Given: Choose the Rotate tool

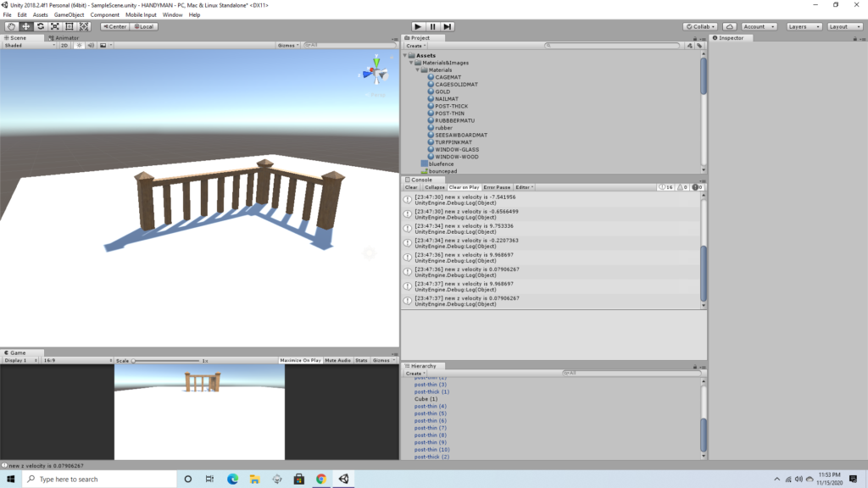Looking at the screenshot, I should tap(40, 26).
